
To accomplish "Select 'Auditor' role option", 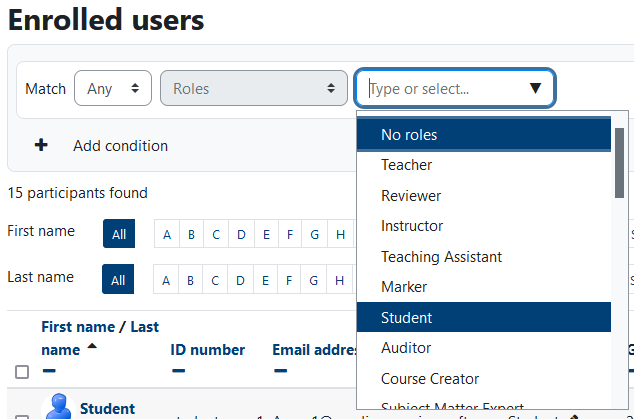I will tap(484, 348).
